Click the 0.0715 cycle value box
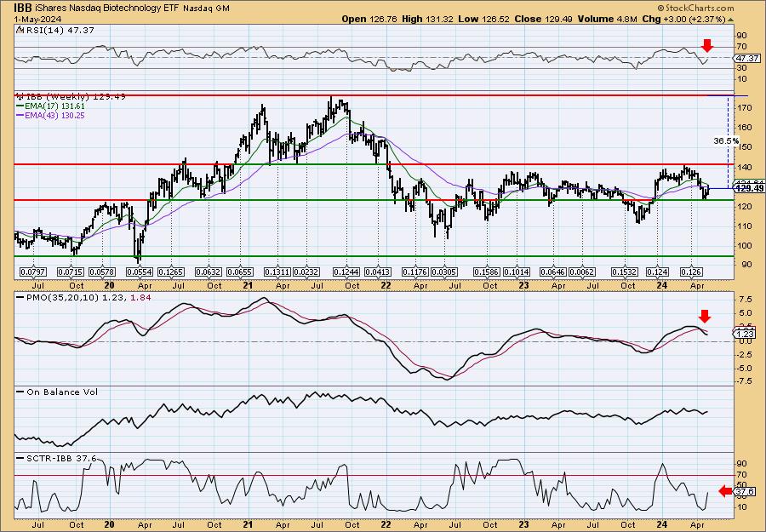This screenshot has width=766, height=532. pyautogui.click(x=70, y=272)
